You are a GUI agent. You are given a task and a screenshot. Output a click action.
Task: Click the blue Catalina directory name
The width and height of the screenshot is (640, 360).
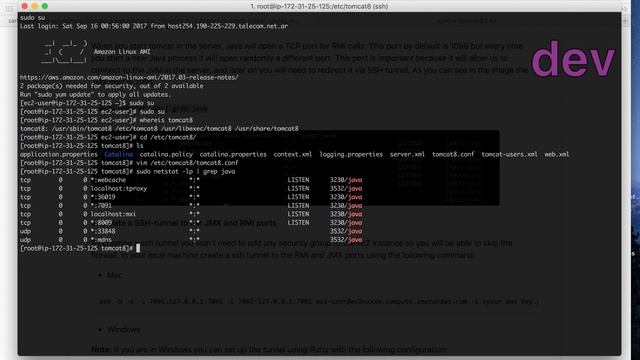click(x=119, y=154)
